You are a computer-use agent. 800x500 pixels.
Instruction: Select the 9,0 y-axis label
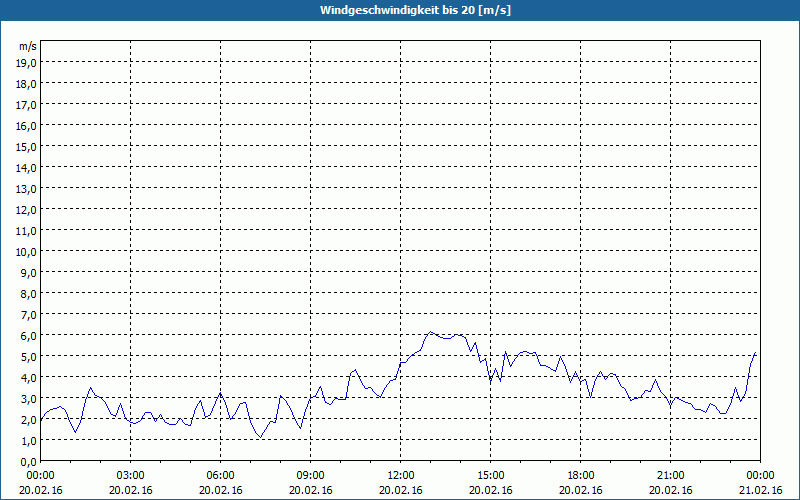pos(29,273)
